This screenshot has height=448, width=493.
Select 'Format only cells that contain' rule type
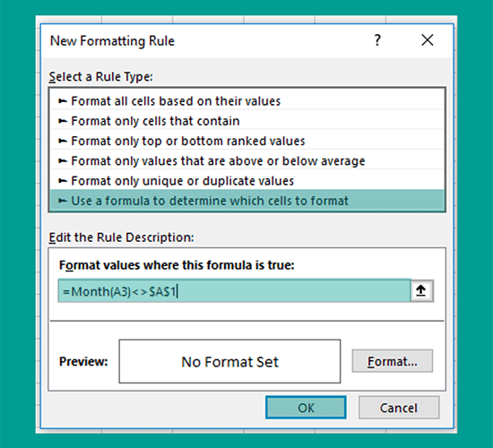click(x=246, y=121)
